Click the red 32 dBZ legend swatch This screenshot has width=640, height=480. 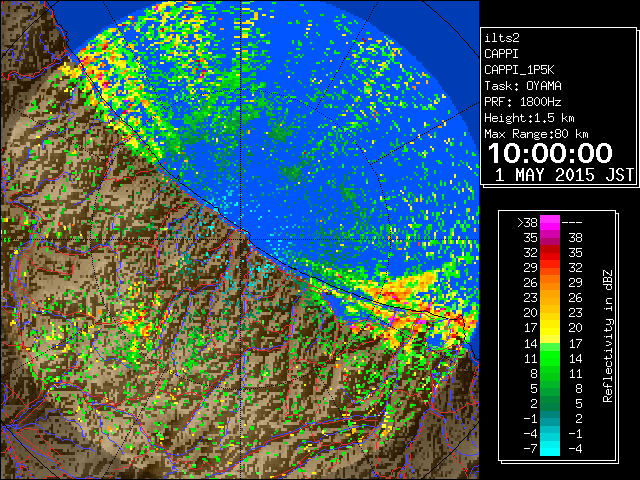tap(550, 253)
